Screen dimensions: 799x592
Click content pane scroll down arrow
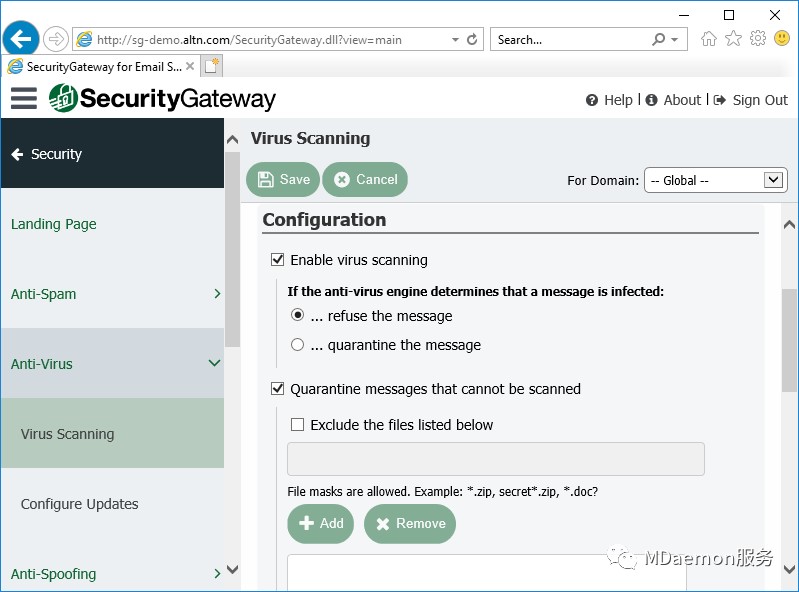789,569
